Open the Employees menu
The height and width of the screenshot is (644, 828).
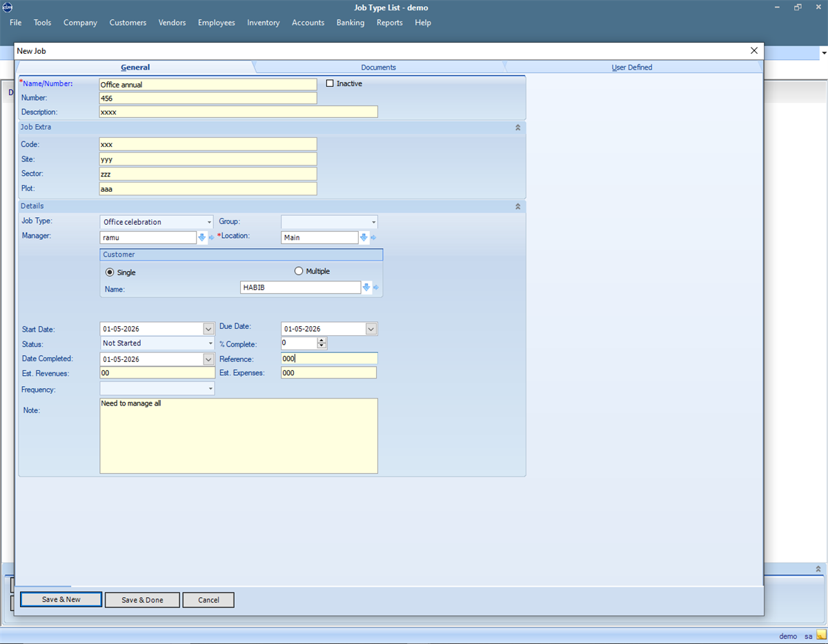[x=217, y=23]
